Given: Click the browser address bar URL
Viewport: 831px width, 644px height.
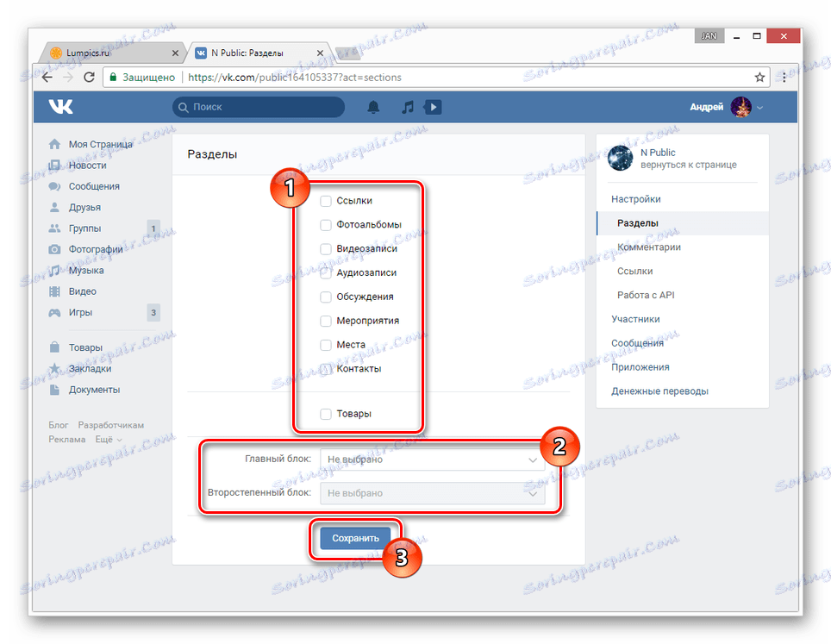Looking at the screenshot, I should [x=295, y=78].
